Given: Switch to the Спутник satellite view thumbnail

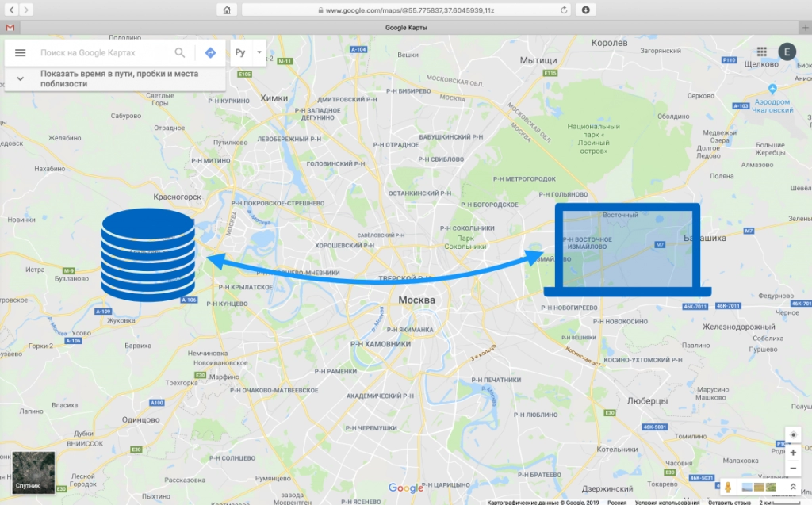Looking at the screenshot, I should coord(33,472).
